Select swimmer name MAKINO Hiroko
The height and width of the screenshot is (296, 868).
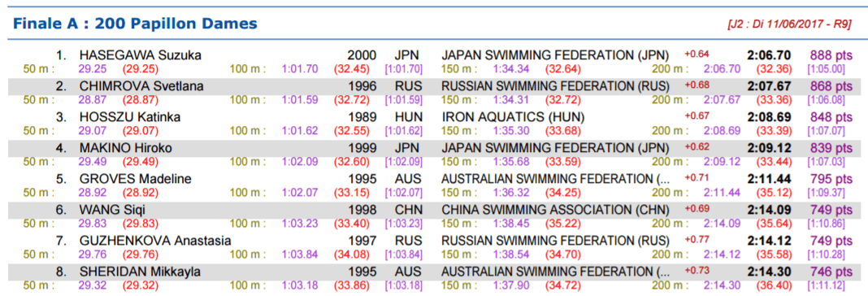(x=126, y=149)
